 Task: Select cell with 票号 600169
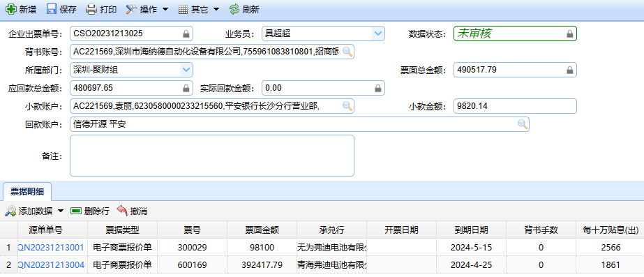click(192, 265)
